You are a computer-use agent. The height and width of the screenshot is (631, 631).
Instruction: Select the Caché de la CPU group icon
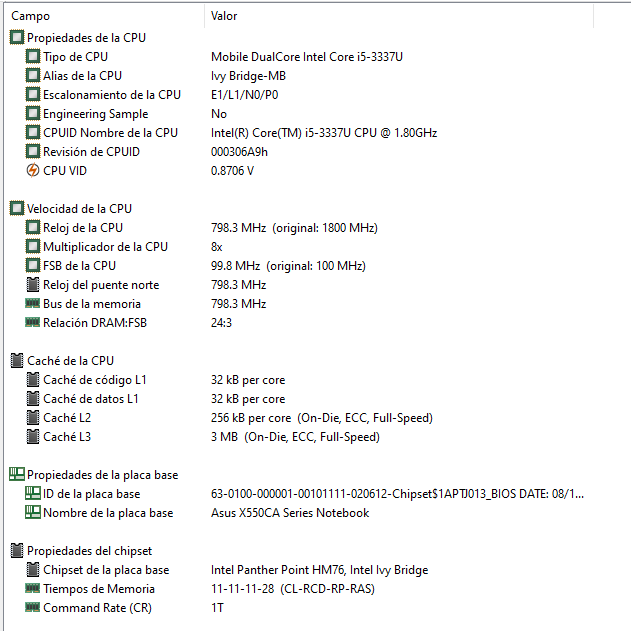[17, 361]
